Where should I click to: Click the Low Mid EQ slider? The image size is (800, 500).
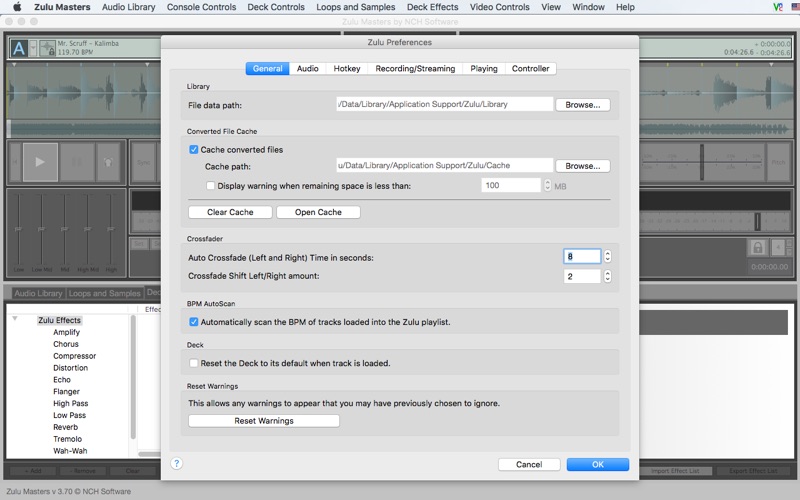click(41, 229)
